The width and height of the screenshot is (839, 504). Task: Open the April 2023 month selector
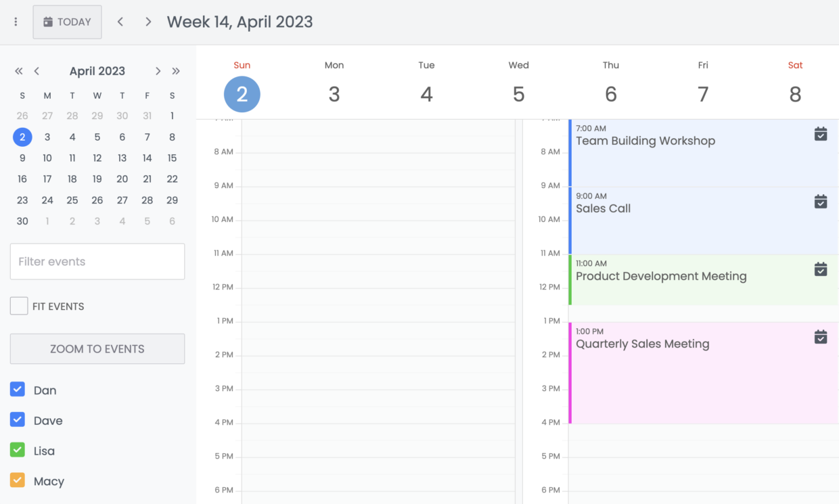[x=97, y=71]
